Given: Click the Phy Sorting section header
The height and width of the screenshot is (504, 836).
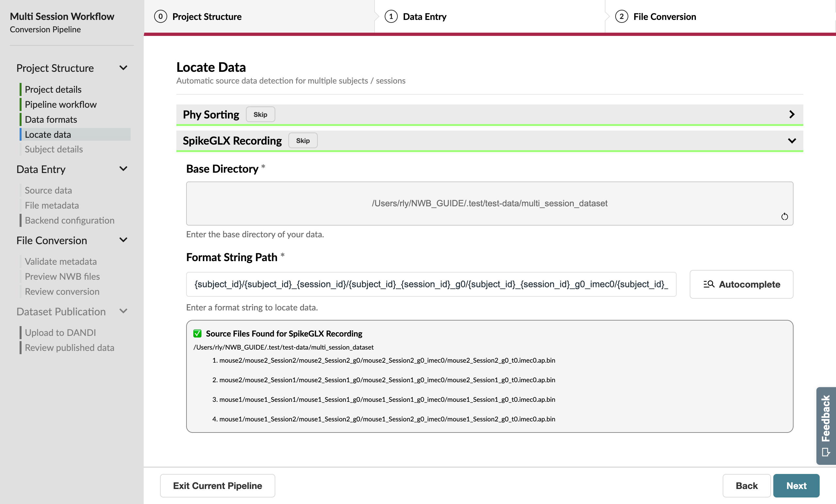Looking at the screenshot, I should point(490,115).
